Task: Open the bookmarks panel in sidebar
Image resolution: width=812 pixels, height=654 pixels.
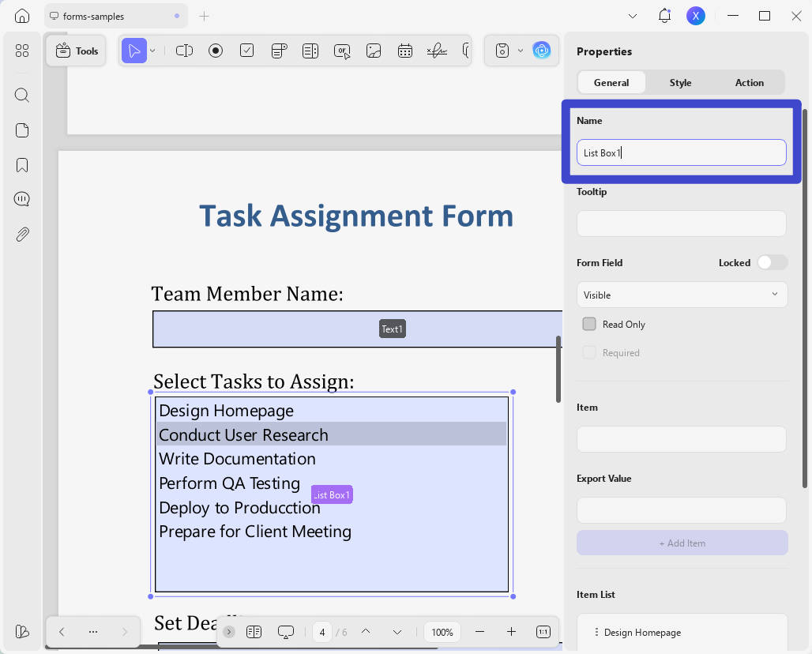Action: pyautogui.click(x=22, y=165)
